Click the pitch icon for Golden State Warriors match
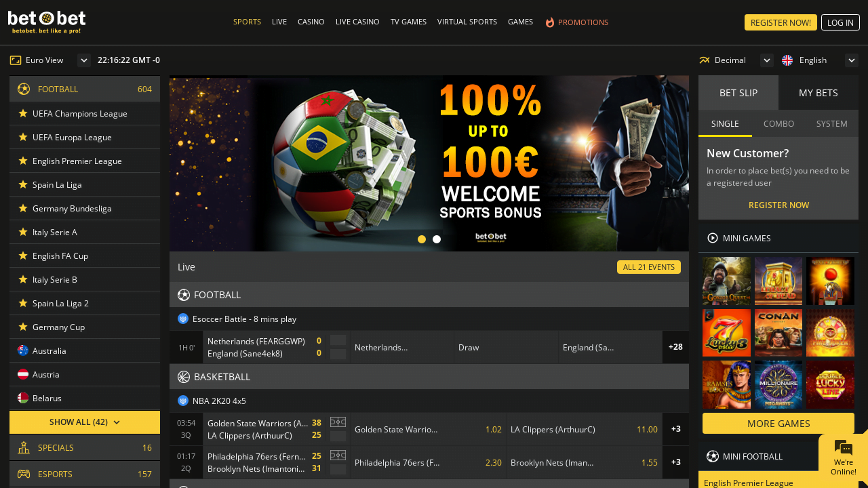 [x=338, y=422]
